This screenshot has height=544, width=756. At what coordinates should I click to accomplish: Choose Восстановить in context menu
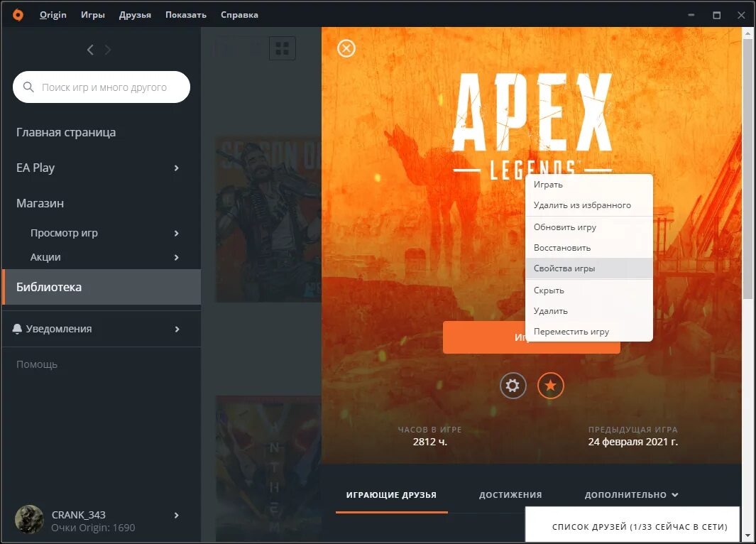pyautogui.click(x=589, y=248)
